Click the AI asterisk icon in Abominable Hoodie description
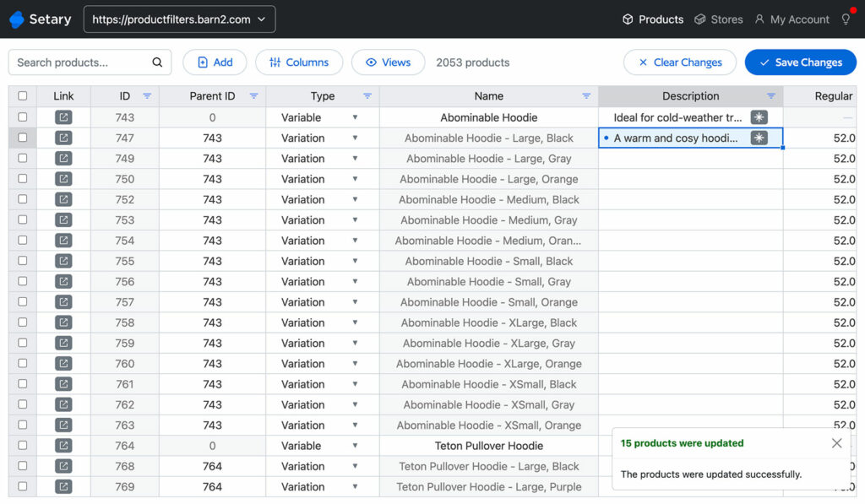Screen dimensions: 865x504 pos(759,117)
